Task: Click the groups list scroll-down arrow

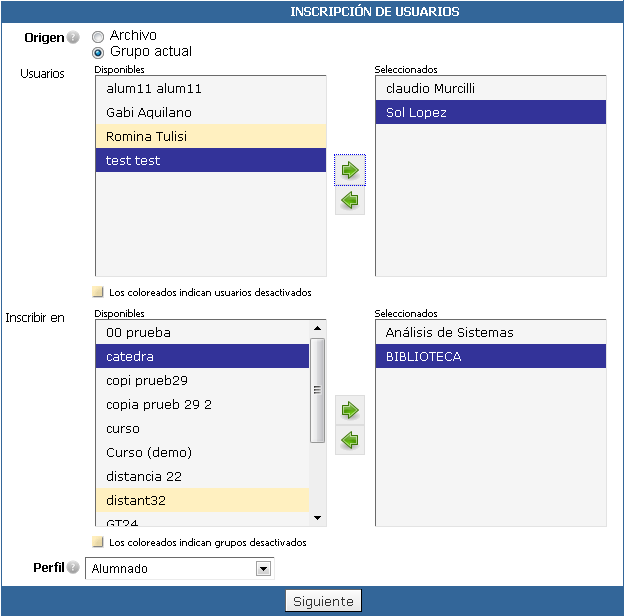Action: click(x=317, y=518)
